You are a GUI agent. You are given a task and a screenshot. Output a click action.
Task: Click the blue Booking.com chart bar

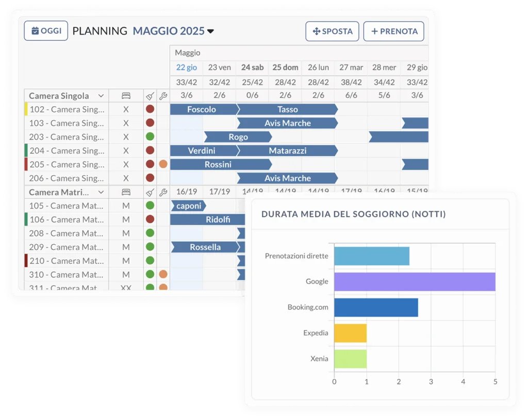[376, 307]
